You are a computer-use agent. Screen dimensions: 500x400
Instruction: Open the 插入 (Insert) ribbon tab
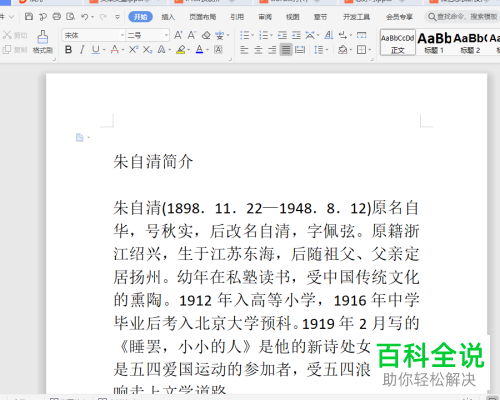pos(168,17)
